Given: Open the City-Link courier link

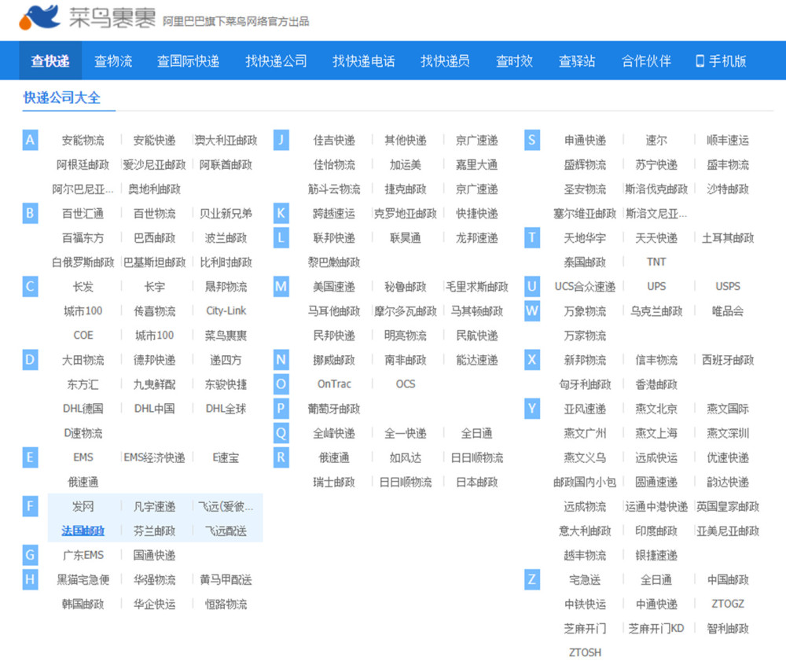Looking at the screenshot, I should coord(226,310).
